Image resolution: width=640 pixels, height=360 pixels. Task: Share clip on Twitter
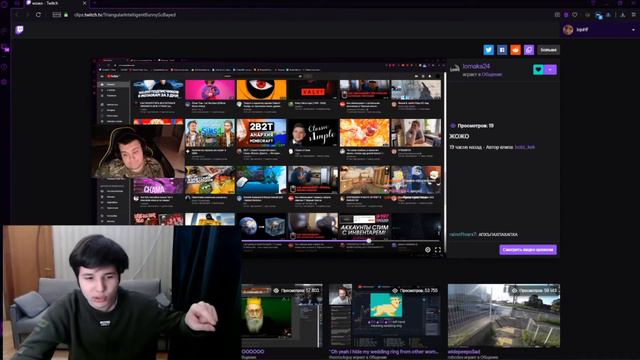tap(489, 50)
